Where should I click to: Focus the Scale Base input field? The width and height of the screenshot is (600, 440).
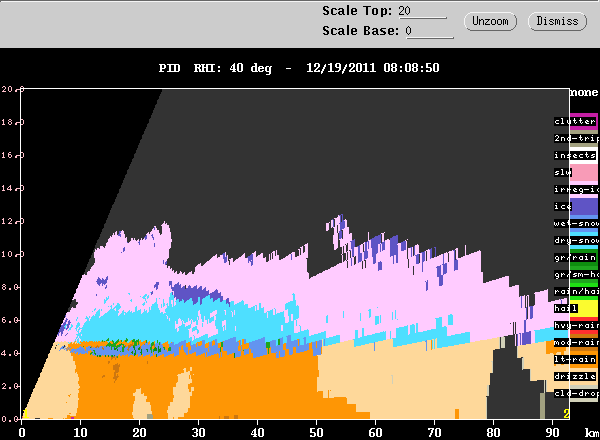click(429, 31)
